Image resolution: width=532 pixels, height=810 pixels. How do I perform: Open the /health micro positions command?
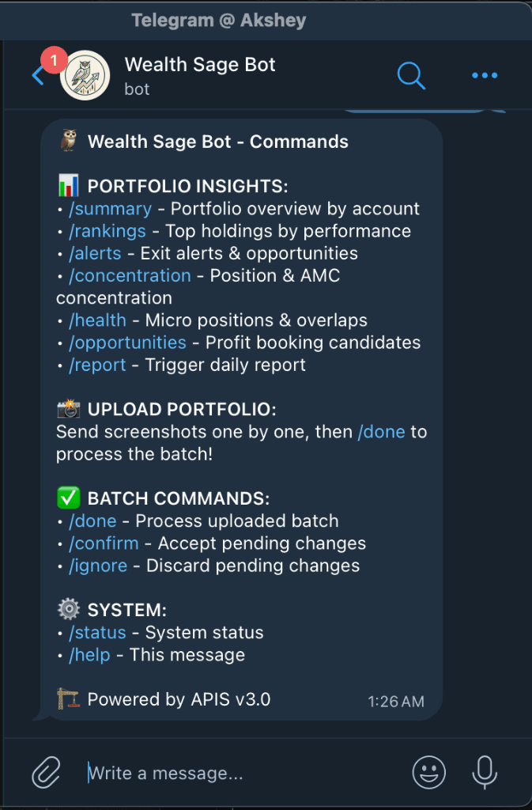[x=97, y=320]
